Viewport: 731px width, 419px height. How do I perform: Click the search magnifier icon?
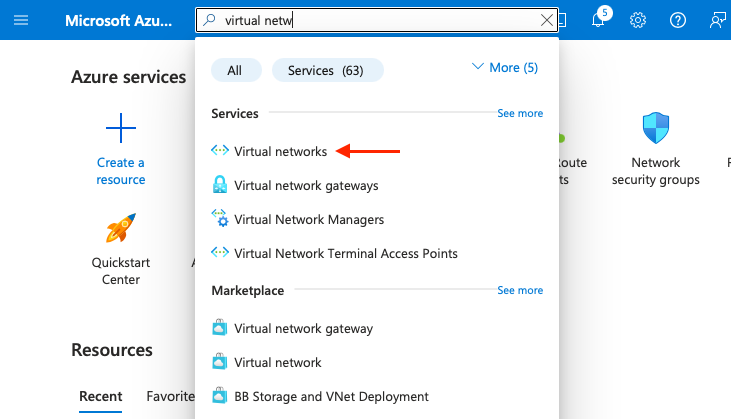(x=210, y=20)
